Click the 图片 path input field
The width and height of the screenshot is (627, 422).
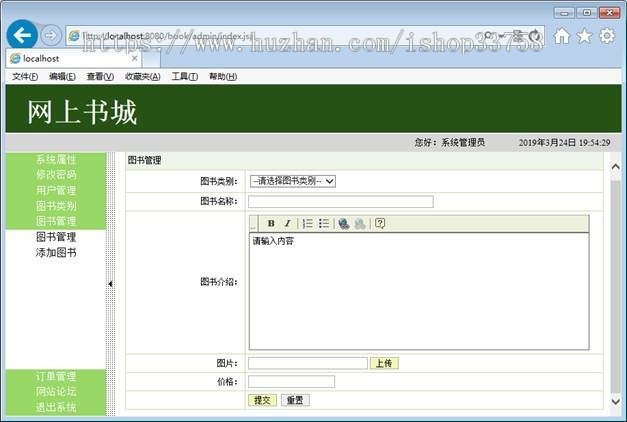click(308, 363)
